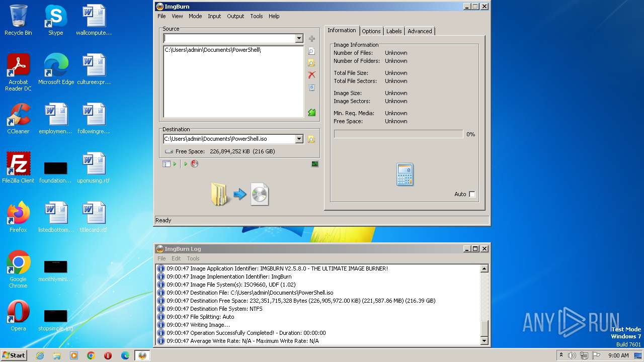Select C:\Users\admin\Documents\PowerShell\ source entry
The image size is (644, 362).
click(x=213, y=50)
